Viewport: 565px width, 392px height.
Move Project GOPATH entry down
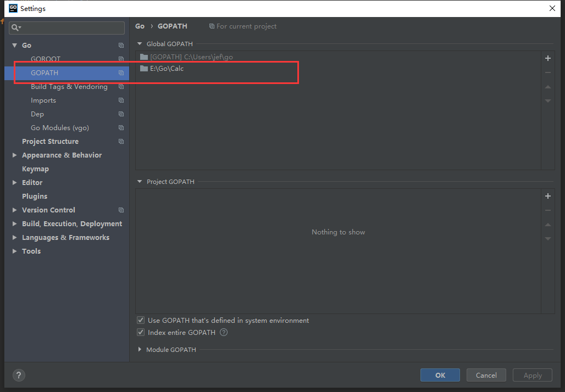coord(548,239)
